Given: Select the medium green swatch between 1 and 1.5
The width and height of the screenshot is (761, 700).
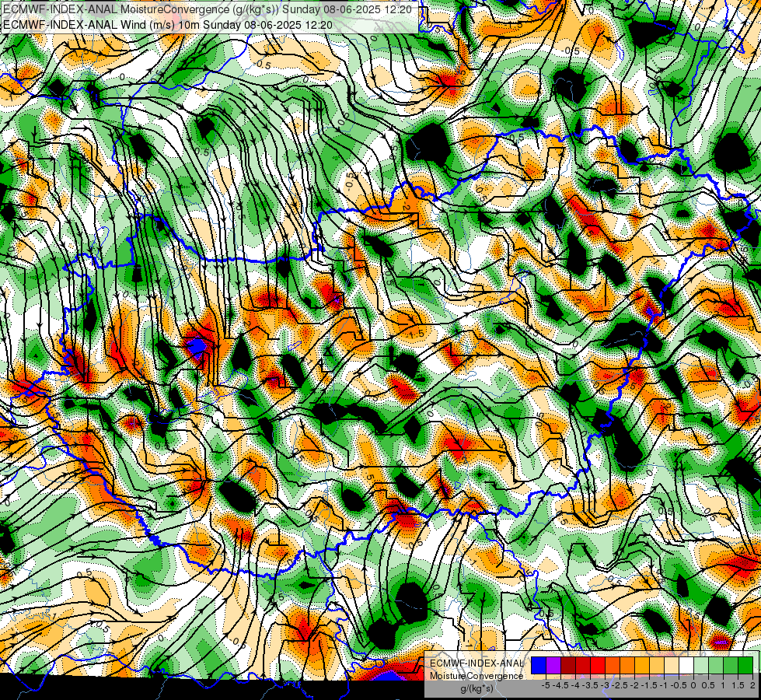Looking at the screenshot, I should pyautogui.click(x=731, y=666).
